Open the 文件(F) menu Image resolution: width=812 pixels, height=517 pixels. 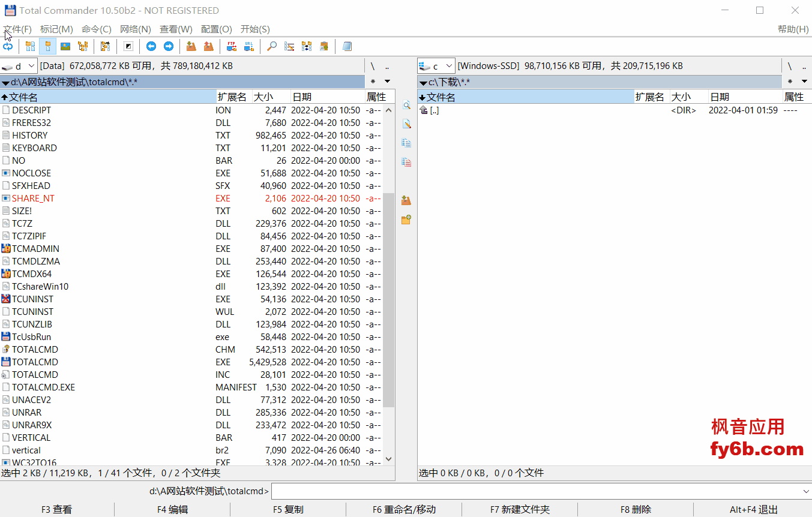17,29
